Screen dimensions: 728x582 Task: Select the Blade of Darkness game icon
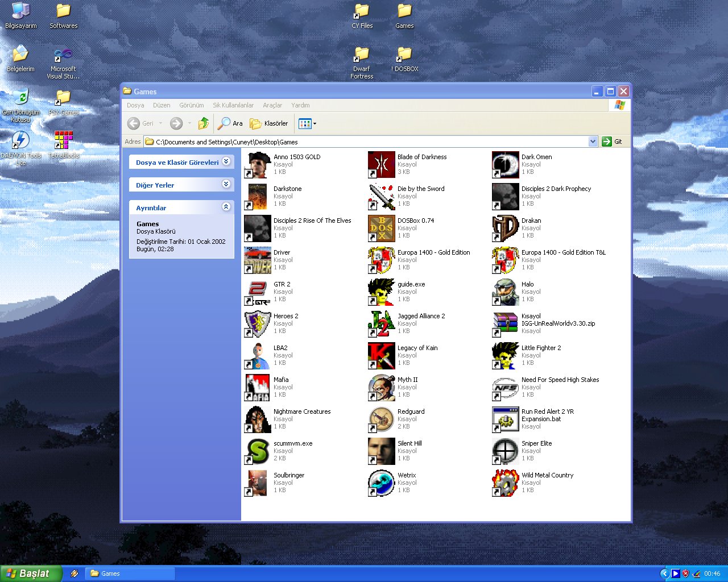(x=381, y=165)
